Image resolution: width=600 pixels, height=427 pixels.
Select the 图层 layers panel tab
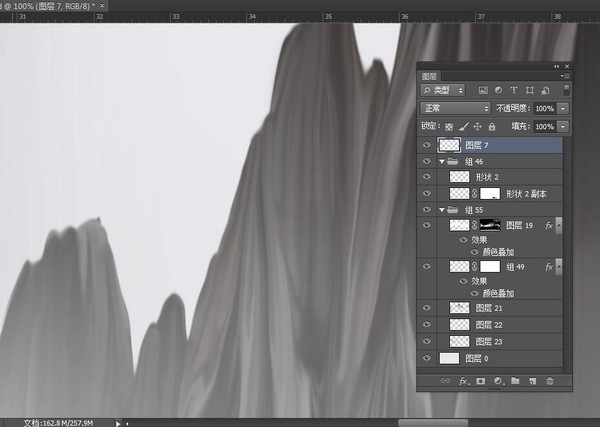429,76
